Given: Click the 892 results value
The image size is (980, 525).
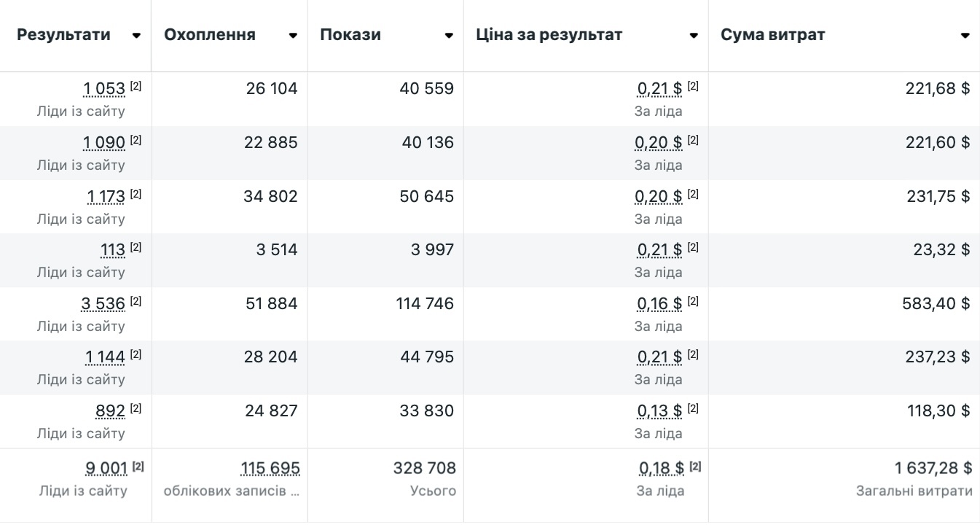Looking at the screenshot, I should [x=110, y=411].
